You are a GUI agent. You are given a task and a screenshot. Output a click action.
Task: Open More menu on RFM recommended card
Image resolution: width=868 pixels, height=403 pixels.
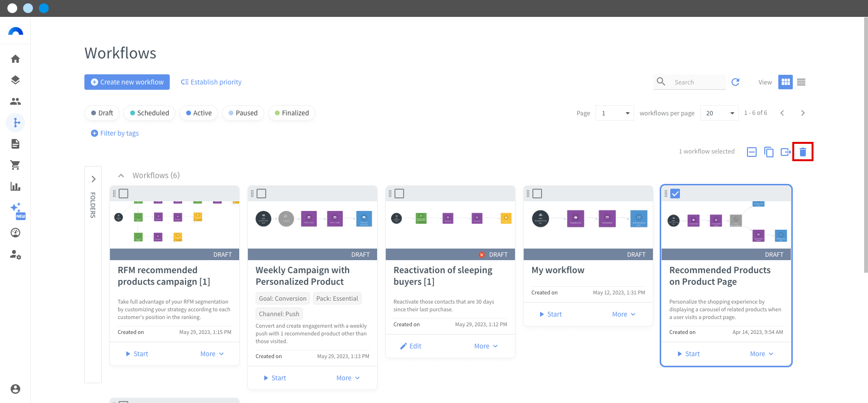click(212, 354)
